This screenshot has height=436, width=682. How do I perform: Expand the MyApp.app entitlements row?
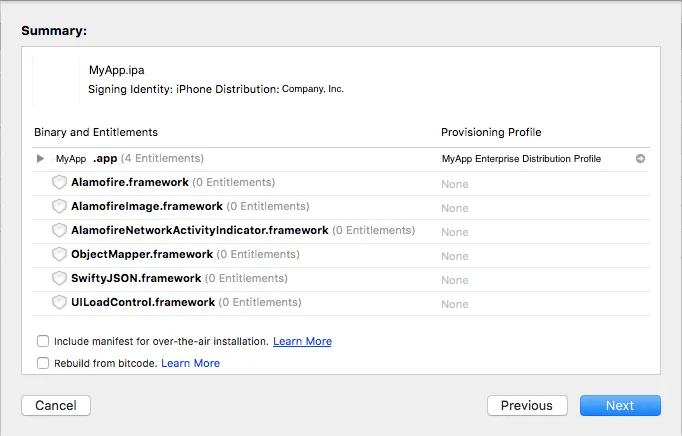tap(40, 159)
